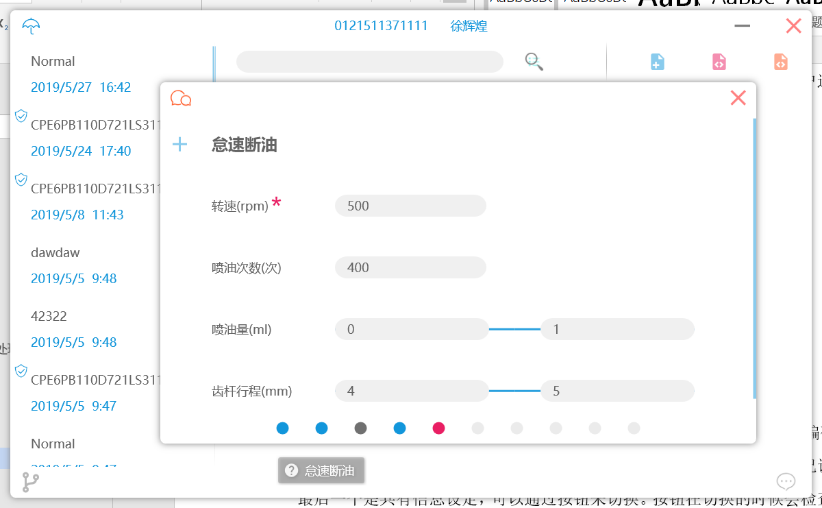The image size is (822, 508).
Task: Click the 喷油量 minimum field showing 0
Action: (412, 329)
